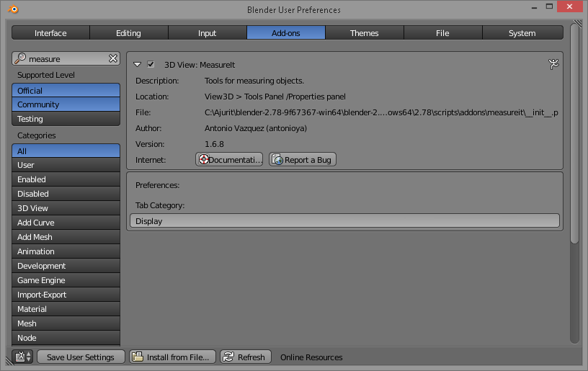588x371 pixels.
Task: Disable the MeasureIt add-on checkbox
Action: pyautogui.click(x=151, y=64)
